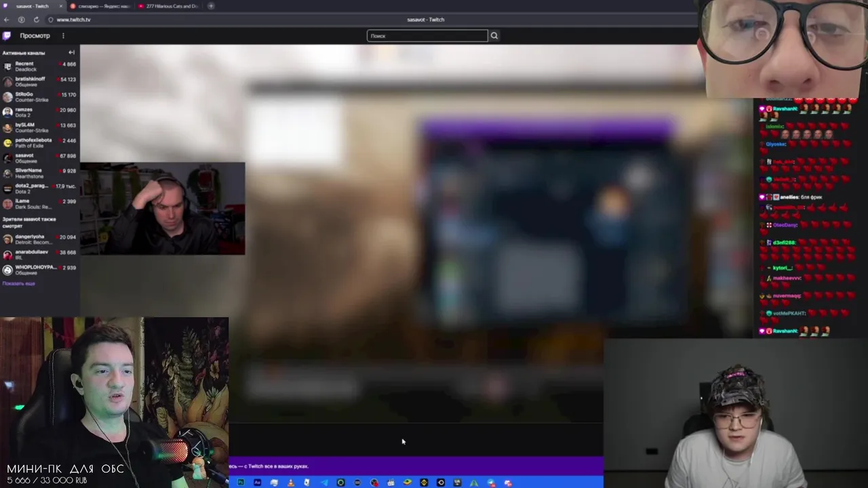This screenshot has height=488, width=868.
Task: Click the votMePKAHT chat username
Action: [788, 313]
